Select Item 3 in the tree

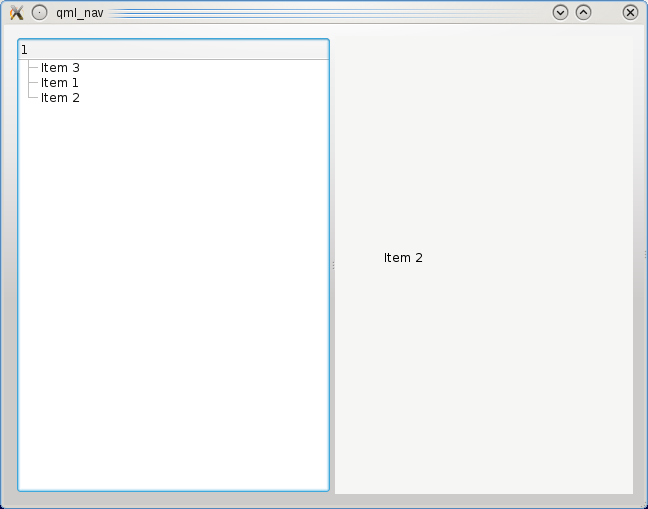(60, 67)
